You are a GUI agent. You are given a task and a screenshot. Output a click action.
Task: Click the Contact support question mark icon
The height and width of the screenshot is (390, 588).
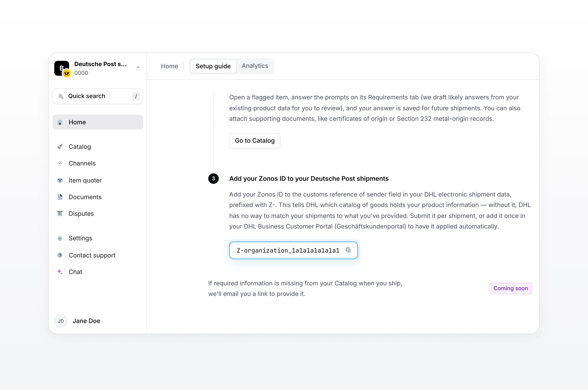(60, 255)
